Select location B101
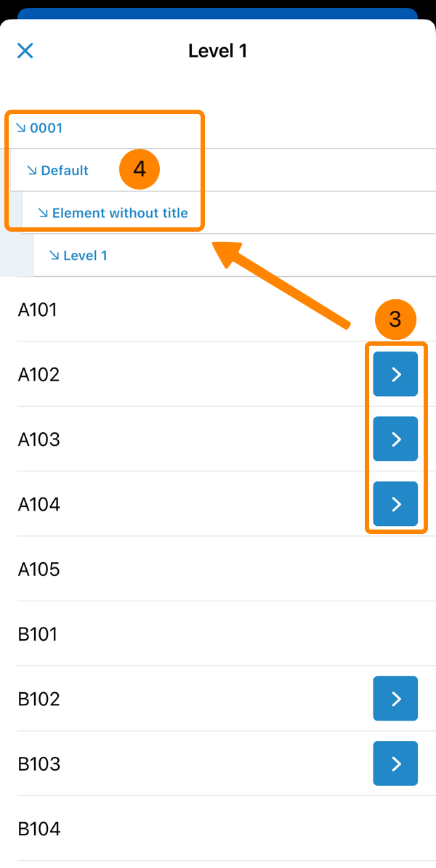The width and height of the screenshot is (436, 868). tap(38, 634)
